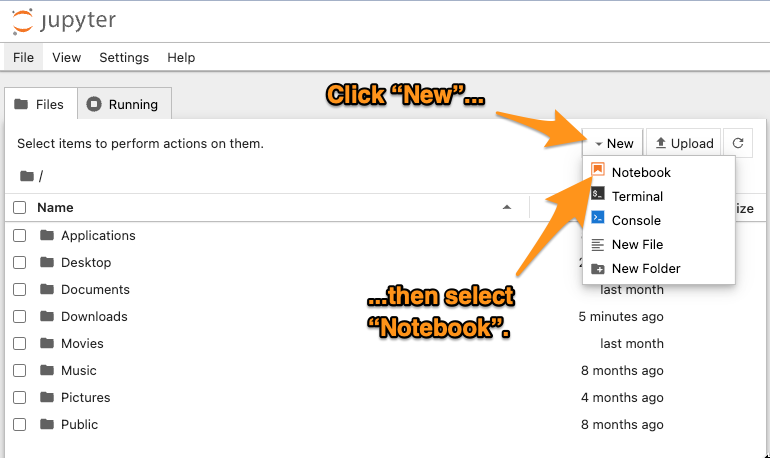Select Console from the New menu
Screen dimensions: 770x458
click(x=659, y=220)
